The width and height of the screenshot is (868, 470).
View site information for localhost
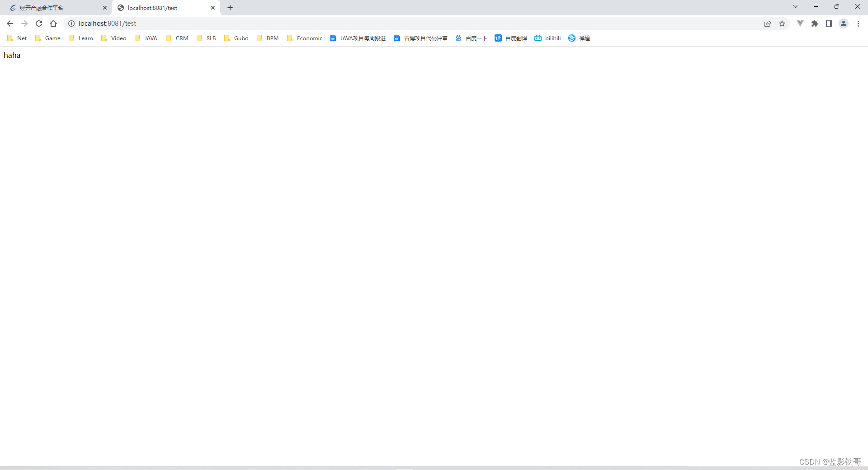coord(71,23)
